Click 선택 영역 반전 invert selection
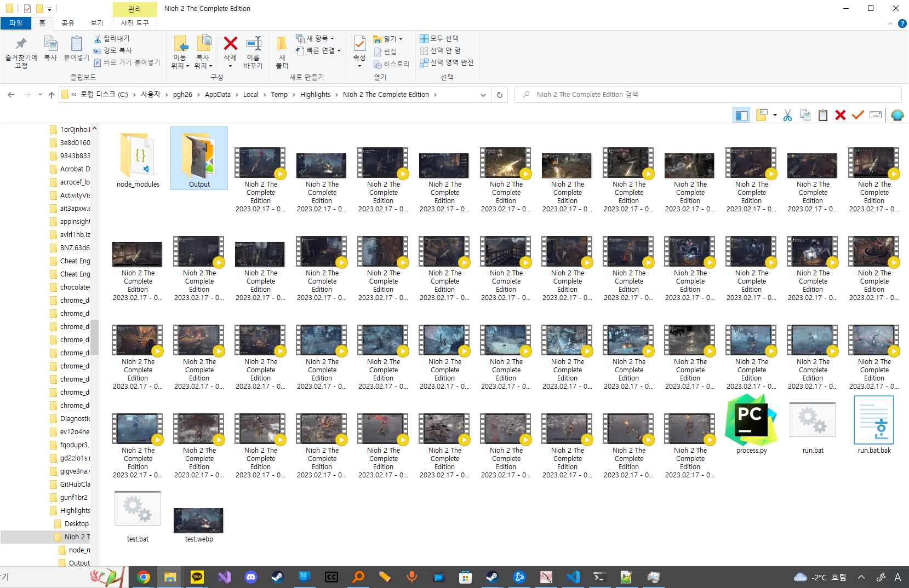Image resolution: width=909 pixels, height=588 pixels. 447,62
